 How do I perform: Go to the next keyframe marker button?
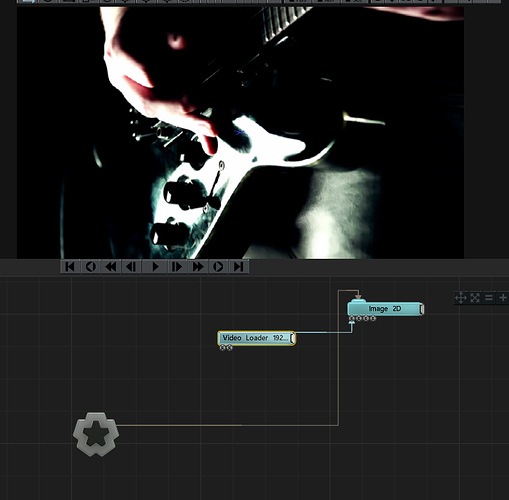pyautogui.click(x=218, y=267)
